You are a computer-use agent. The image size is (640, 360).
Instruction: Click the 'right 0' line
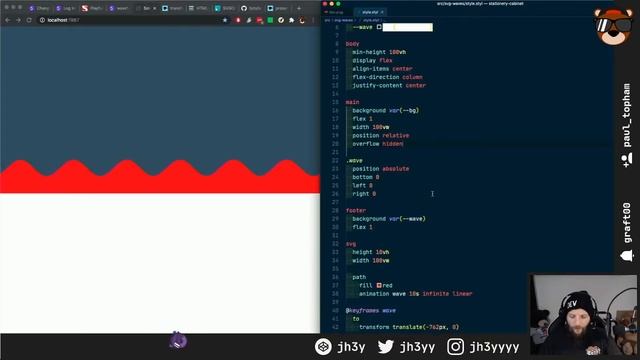point(364,194)
